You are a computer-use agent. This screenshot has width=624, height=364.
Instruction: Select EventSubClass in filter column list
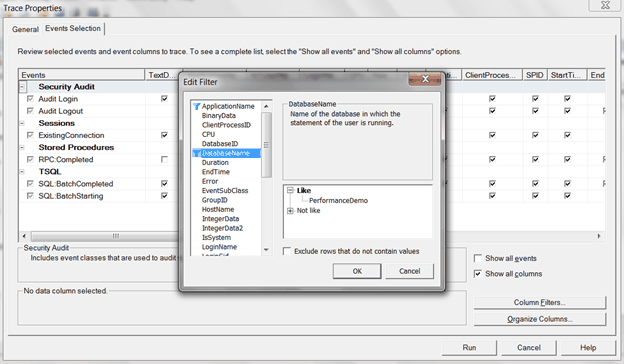[225, 191]
